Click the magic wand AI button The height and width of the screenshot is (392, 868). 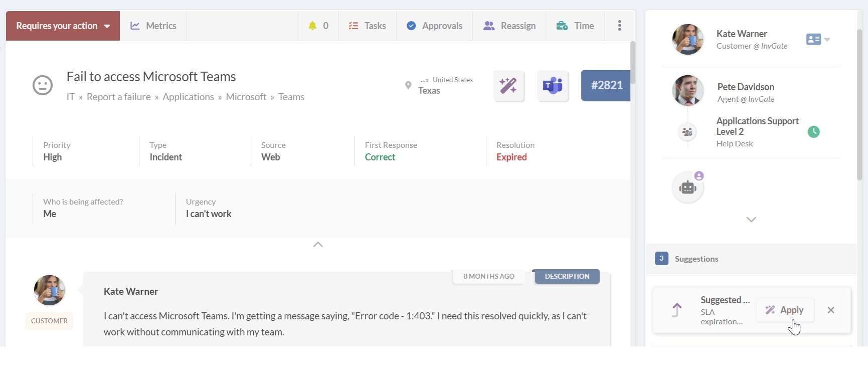[509, 86]
